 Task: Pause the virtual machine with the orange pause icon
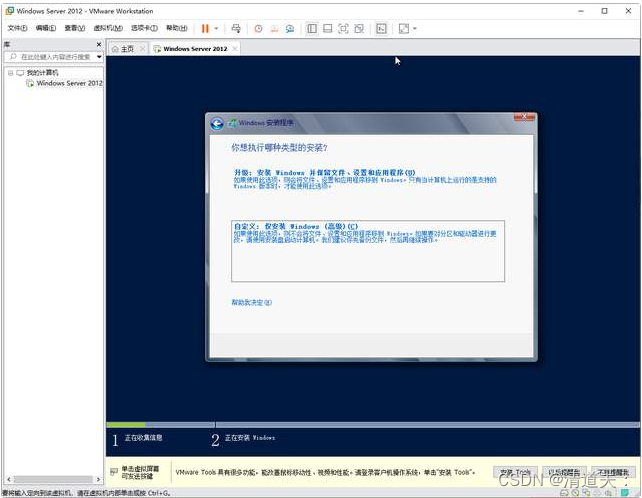205,28
